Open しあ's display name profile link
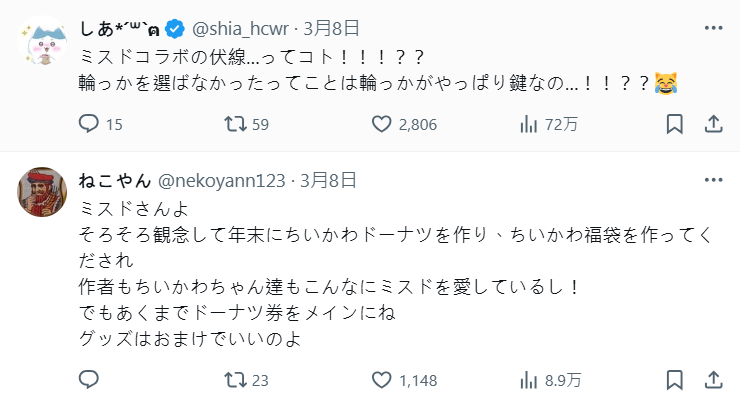This screenshot has width=740, height=402. pyautogui.click(x=119, y=26)
